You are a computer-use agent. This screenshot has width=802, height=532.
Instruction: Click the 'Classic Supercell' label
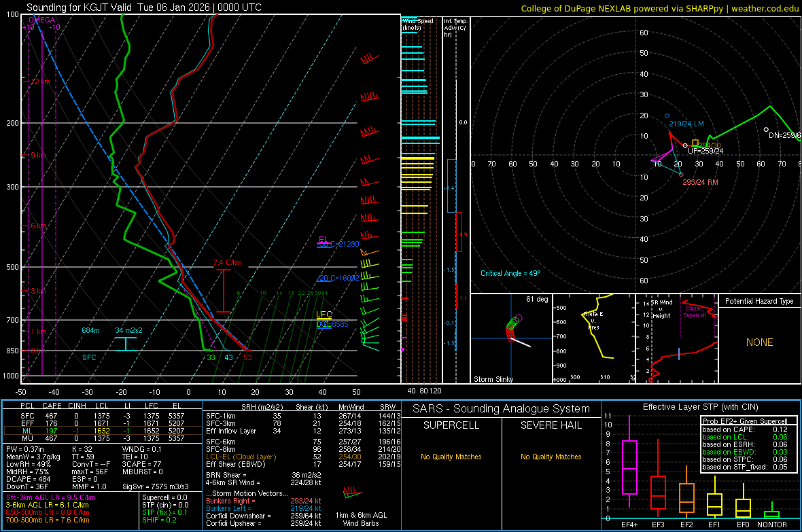694,312
